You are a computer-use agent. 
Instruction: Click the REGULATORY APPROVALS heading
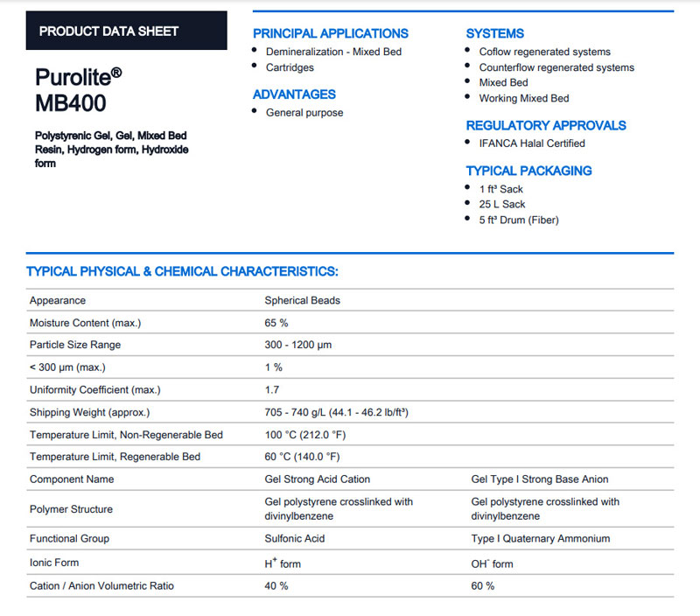point(546,125)
